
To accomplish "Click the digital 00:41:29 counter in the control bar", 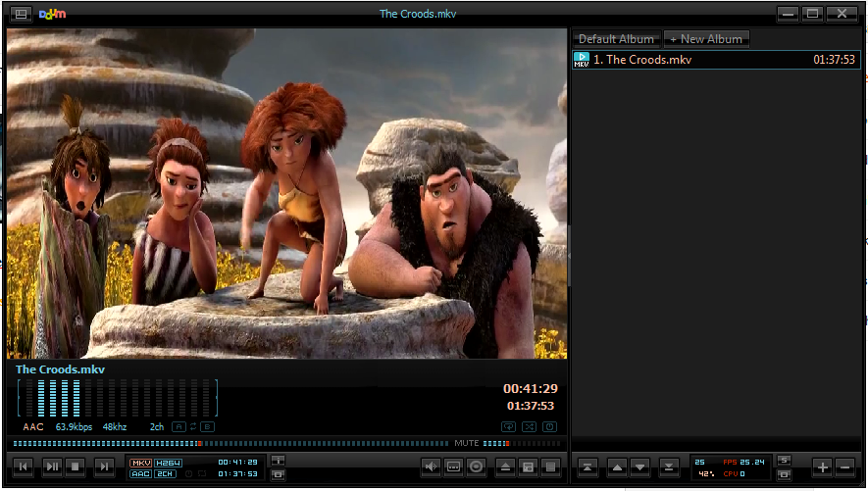I will point(237,463).
